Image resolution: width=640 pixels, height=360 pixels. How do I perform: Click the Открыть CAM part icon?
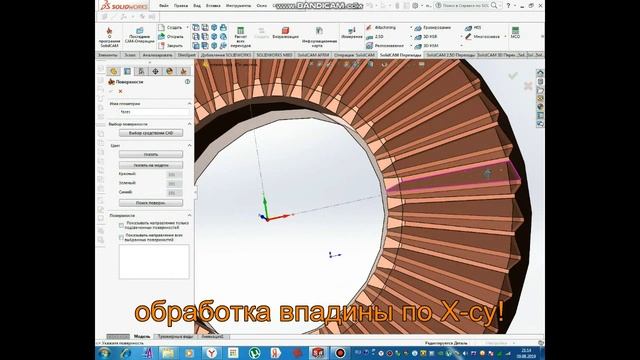click(162, 36)
